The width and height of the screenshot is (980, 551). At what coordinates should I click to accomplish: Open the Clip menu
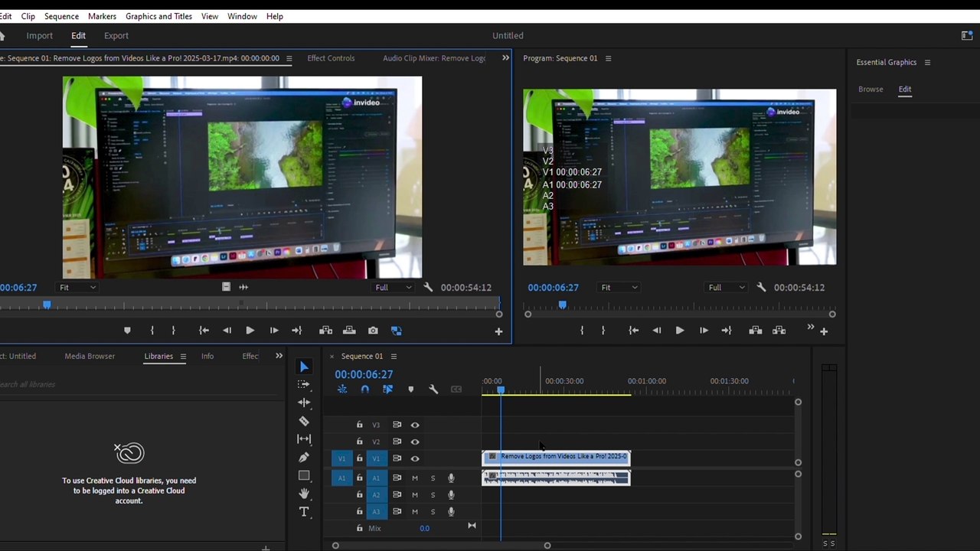click(28, 16)
